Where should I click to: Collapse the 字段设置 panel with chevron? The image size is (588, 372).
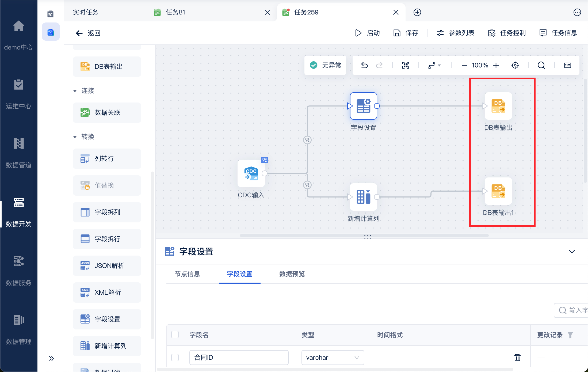(x=572, y=252)
